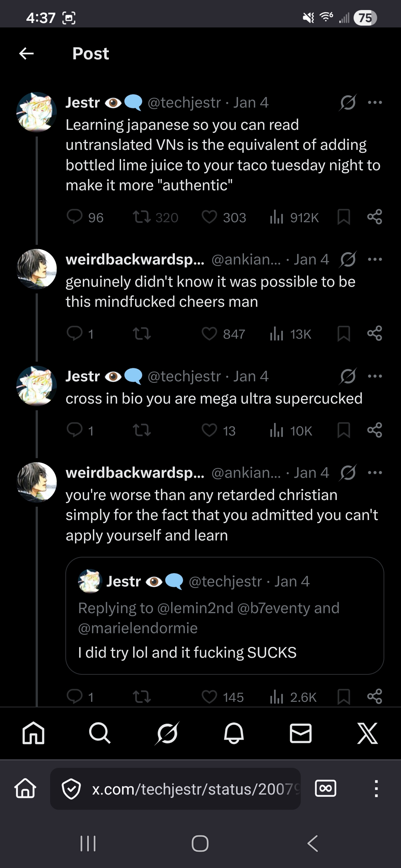The height and width of the screenshot is (868, 401).
Task: Reply to the post with 96 comments
Action: coord(75,217)
